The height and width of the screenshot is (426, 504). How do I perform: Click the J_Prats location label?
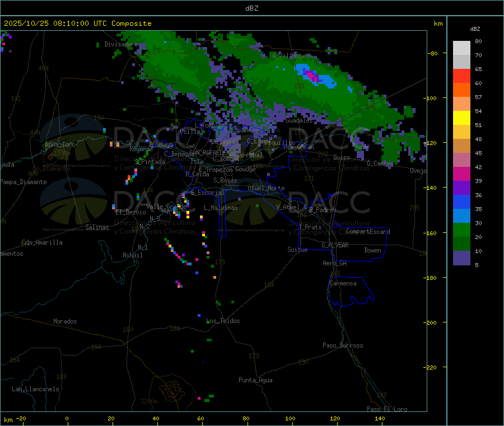pos(310,227)
